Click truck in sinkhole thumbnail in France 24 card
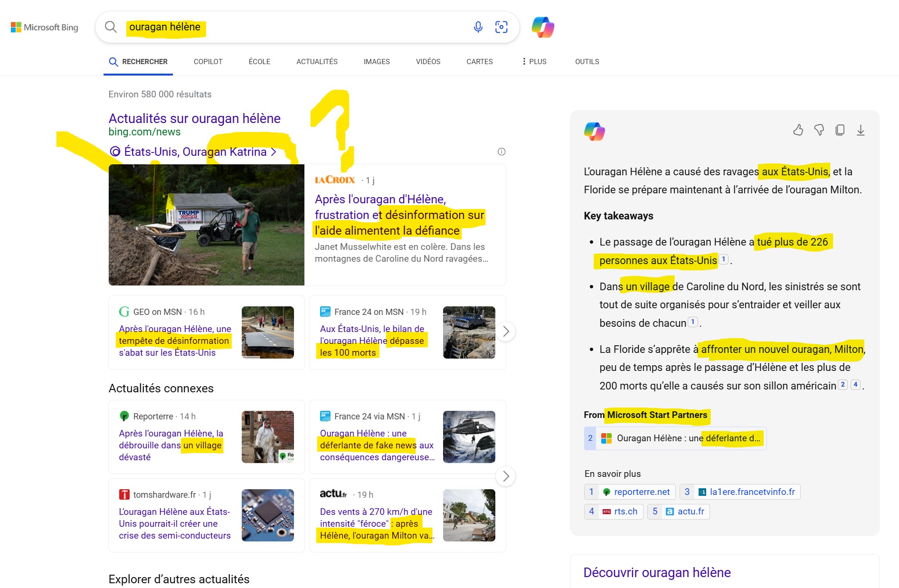The image size is (899, 588). [469, 332]
